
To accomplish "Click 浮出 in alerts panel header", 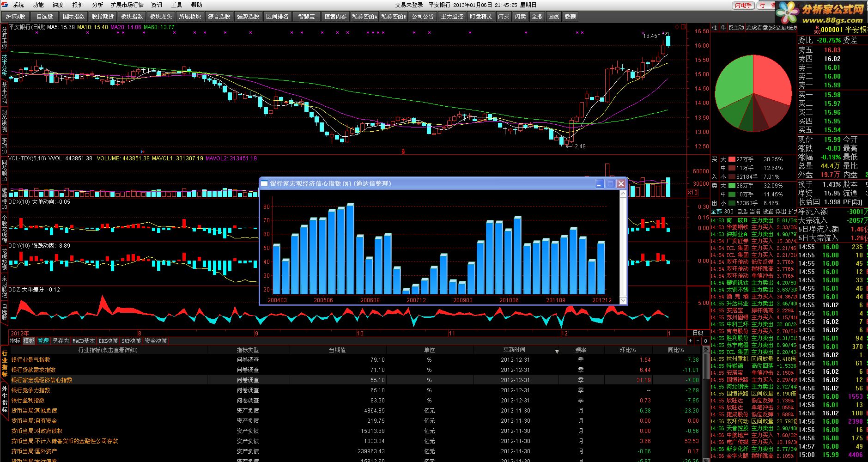I will tap(780, 211).
